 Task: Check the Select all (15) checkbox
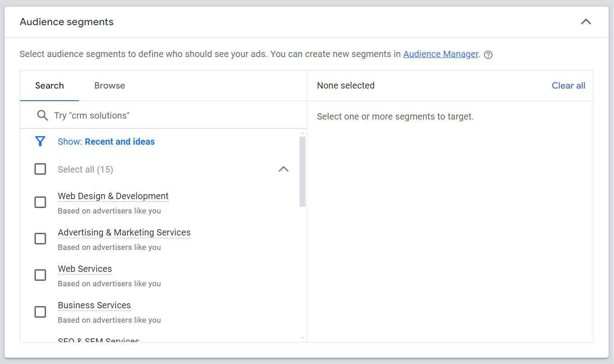click(x=40, y=169)
